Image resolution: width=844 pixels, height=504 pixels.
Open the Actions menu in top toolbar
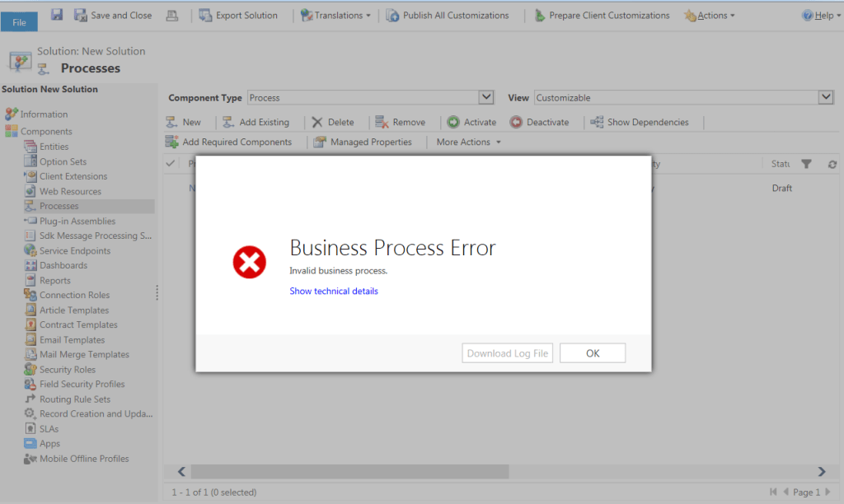click(710, 15)
